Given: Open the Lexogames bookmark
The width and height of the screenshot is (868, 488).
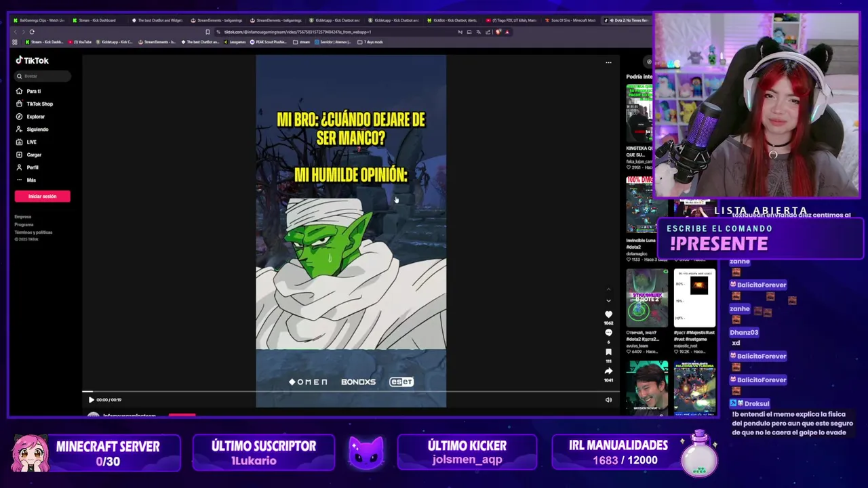Looking at the screenshot, I should click(234, 42).
